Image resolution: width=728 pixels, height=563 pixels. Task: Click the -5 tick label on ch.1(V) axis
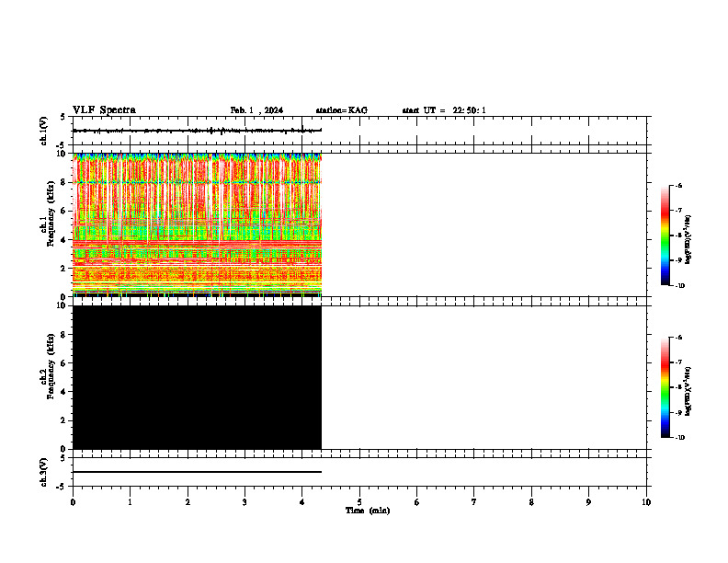pyautogui.click(x=62, y=145)
